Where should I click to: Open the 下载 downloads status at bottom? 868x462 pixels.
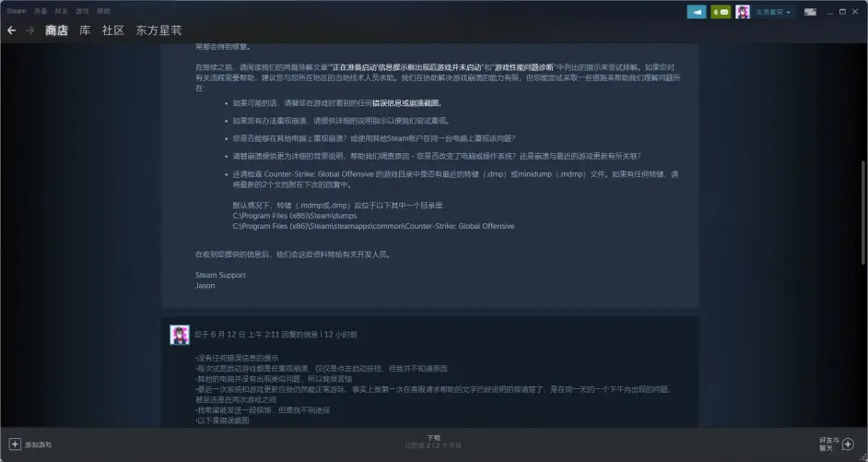tap(433, 438)
